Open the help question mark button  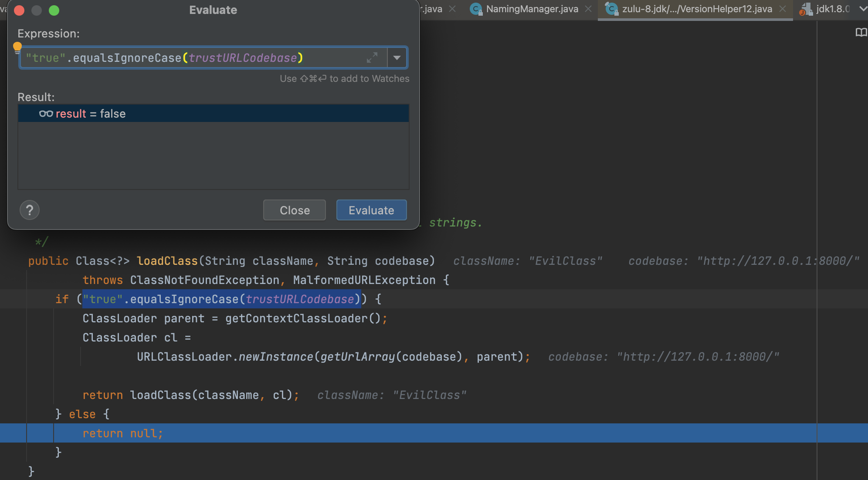click(30, 210)
